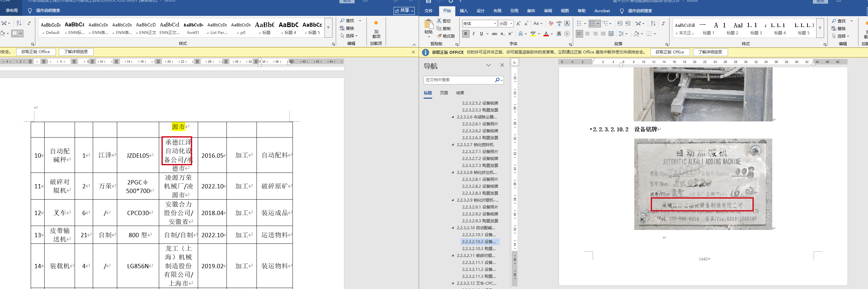Open the 插入 (Insert) tab in right window
This screenshot has width=868, height=289.
point(464,11)
